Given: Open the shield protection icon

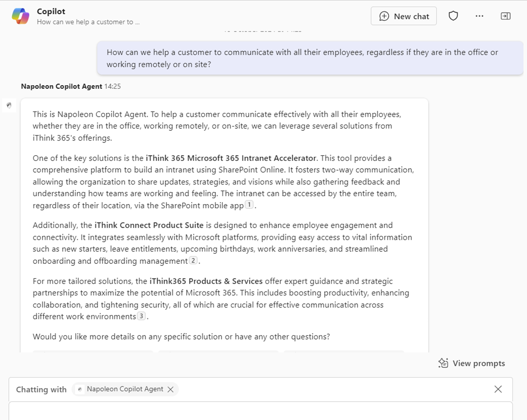Looking at the screenshot, I should 453,16.
